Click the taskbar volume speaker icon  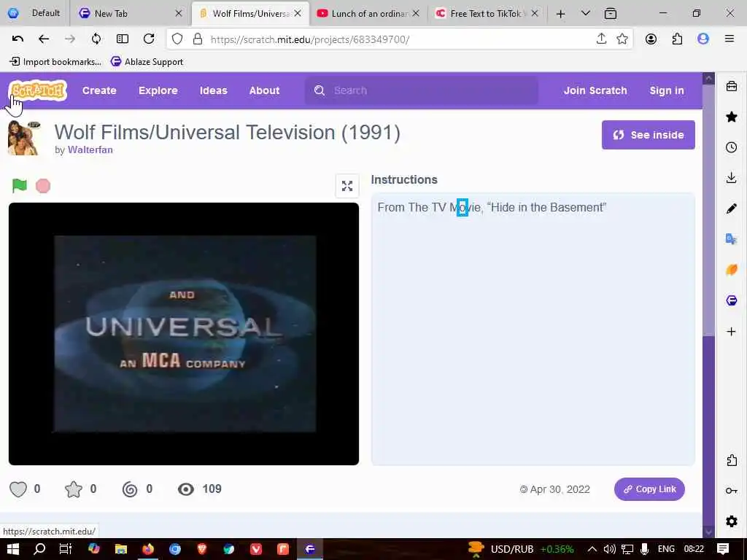pos(609,549)
